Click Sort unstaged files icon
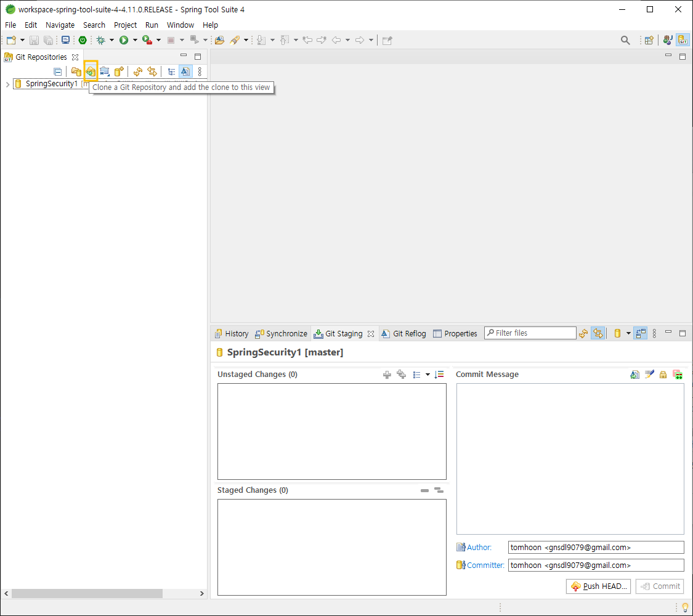The width and height of the screenshot is (693, 616). point(439,375)
